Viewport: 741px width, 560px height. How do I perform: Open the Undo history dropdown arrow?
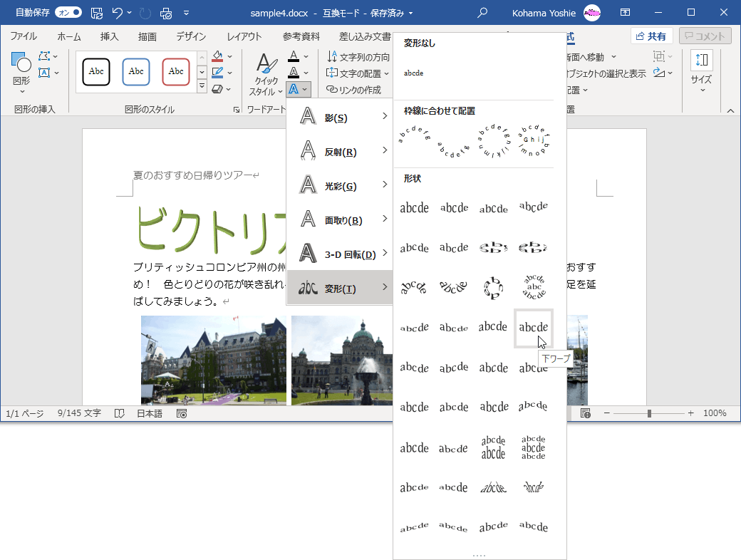(129, 14)
